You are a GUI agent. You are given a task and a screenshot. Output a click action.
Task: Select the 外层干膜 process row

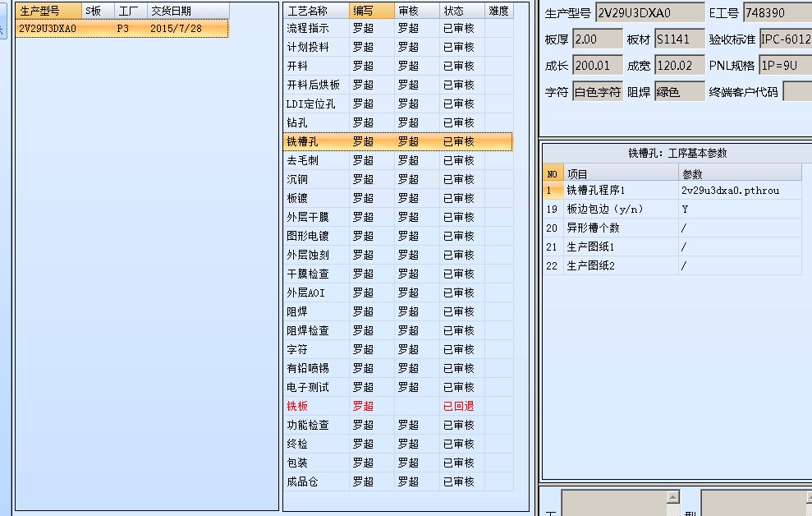coord(398,218)
